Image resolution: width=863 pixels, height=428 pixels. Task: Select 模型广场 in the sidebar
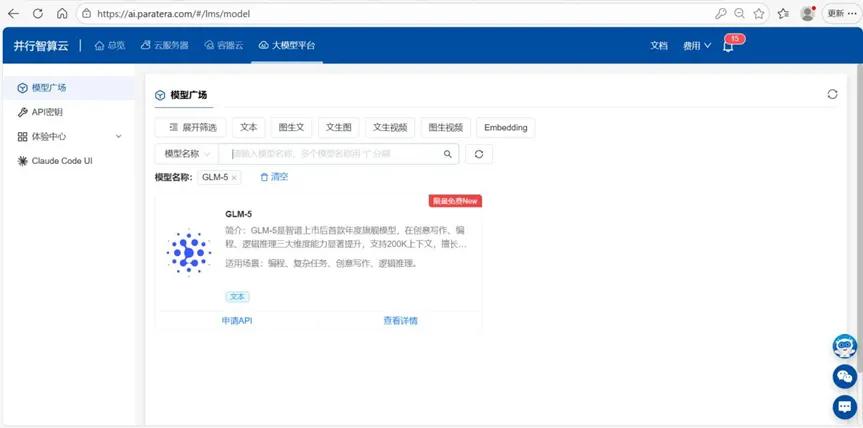pyautogui.click(x=69, y=88)
